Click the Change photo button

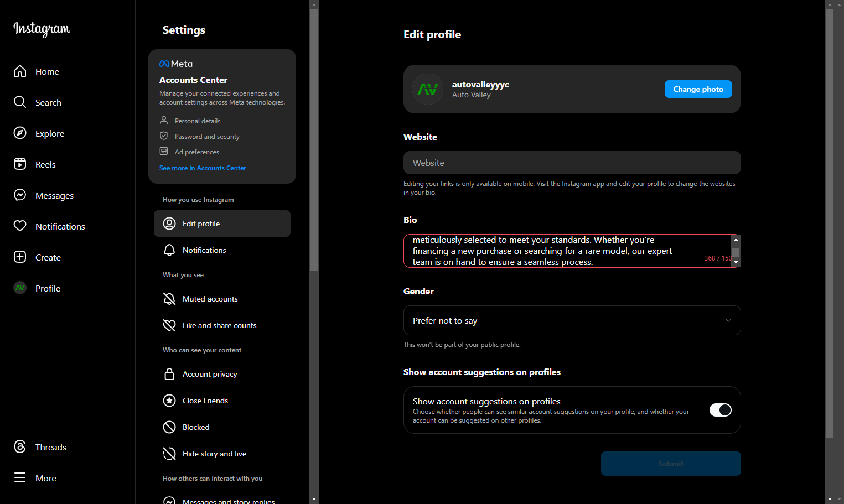point(698,89)
